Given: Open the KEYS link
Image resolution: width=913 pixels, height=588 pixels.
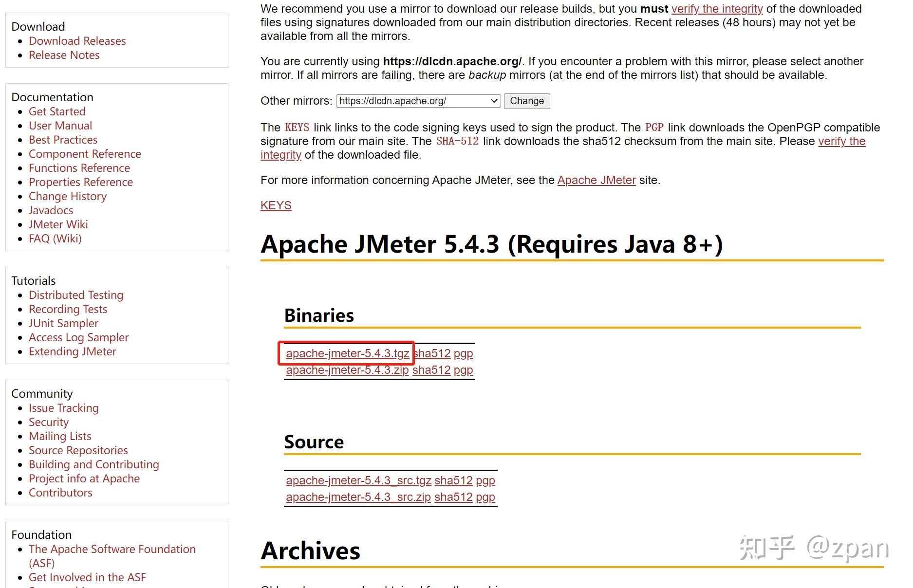Looking at the screenshot, I should click(x=276, y=205).
